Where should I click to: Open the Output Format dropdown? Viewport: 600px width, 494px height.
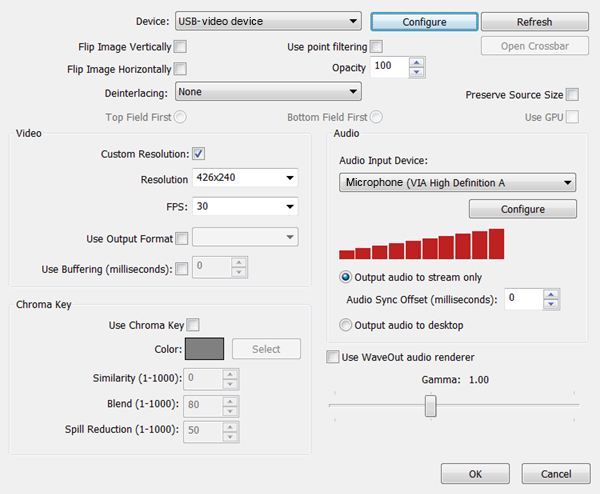coord(245,237)
